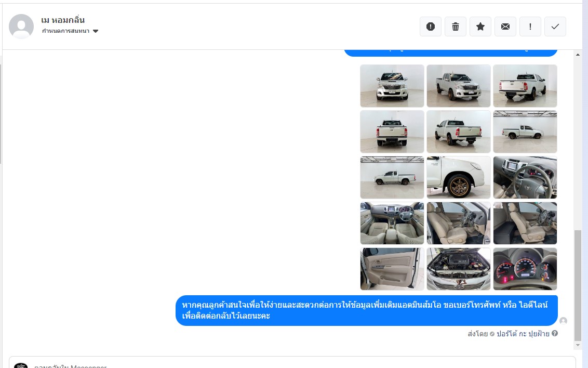Viewport: 588px width, 368px height.
Task: Open the door panel interior photo
Action: 392,269
